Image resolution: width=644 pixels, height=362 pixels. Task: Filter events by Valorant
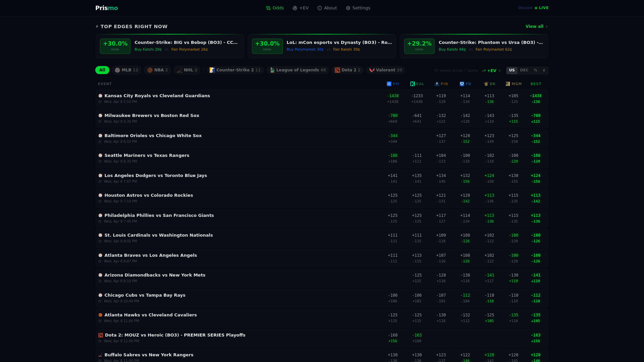(386, 70)
